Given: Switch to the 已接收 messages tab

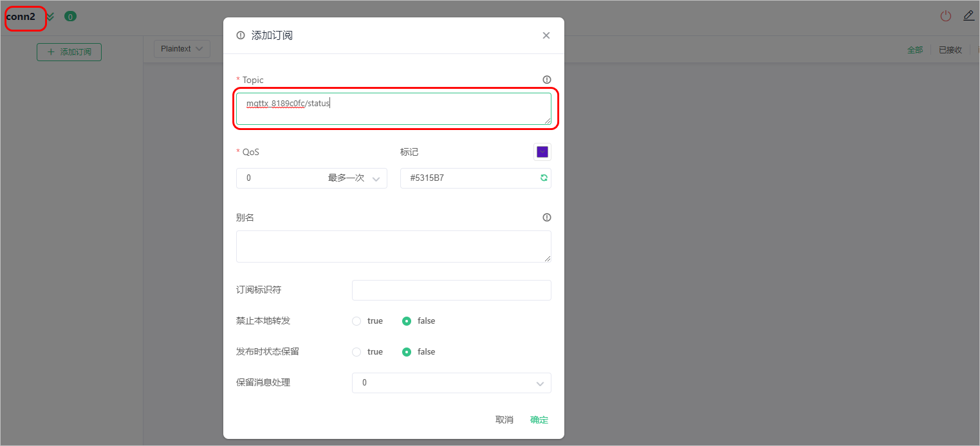Looking at the screenshot, I should (950, 50).
